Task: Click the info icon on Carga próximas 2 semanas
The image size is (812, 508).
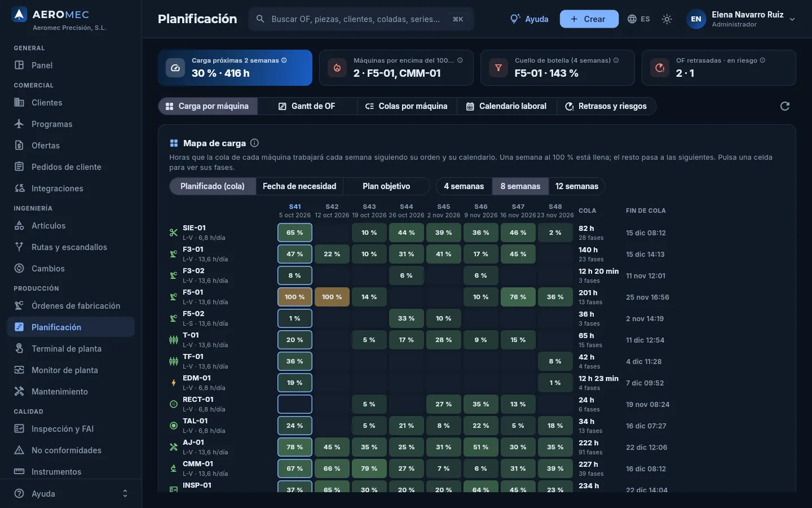Action: (x=284, y=60)
